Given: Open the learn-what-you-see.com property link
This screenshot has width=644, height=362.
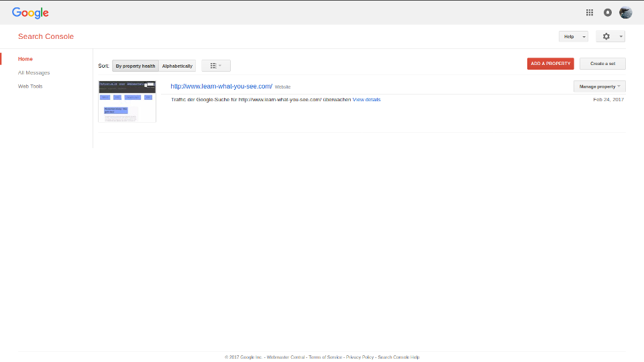Looking at the screenshot, I should tap(221, 86).
